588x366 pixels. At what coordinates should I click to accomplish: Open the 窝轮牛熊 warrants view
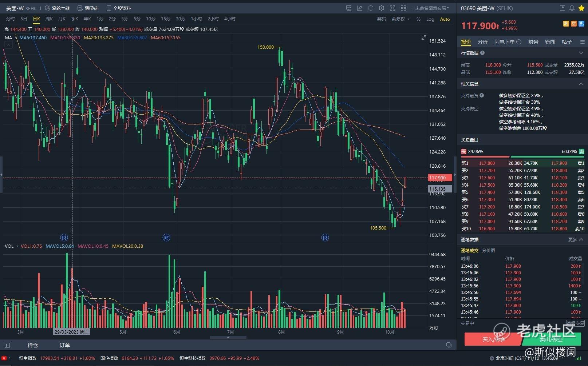pyautogui.click(x=58, y=8)
